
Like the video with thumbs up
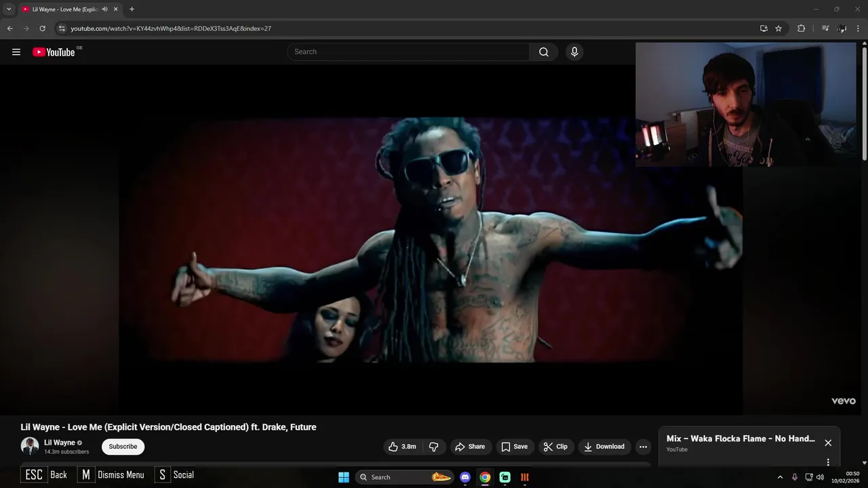pyautogui.click(x=403, y=447)
